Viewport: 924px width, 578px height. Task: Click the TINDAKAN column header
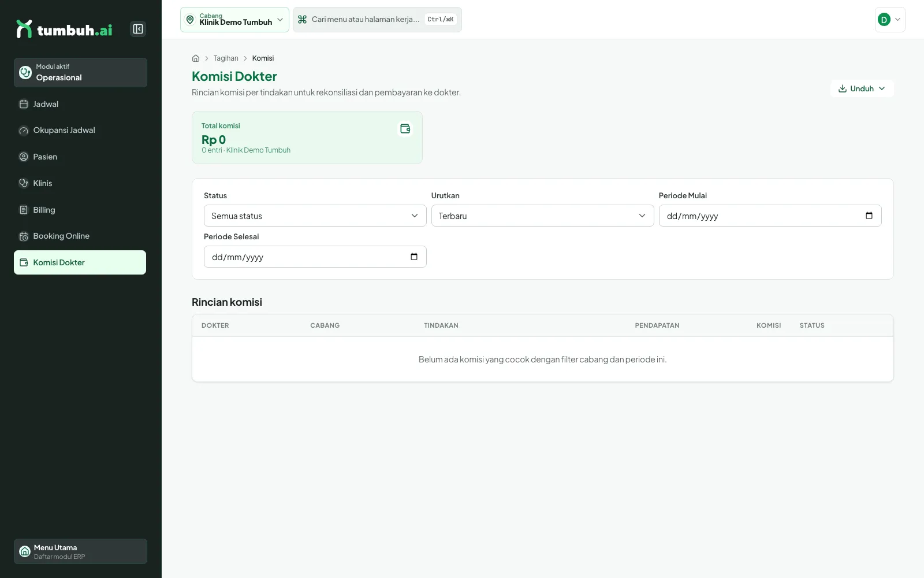(441, 325)
